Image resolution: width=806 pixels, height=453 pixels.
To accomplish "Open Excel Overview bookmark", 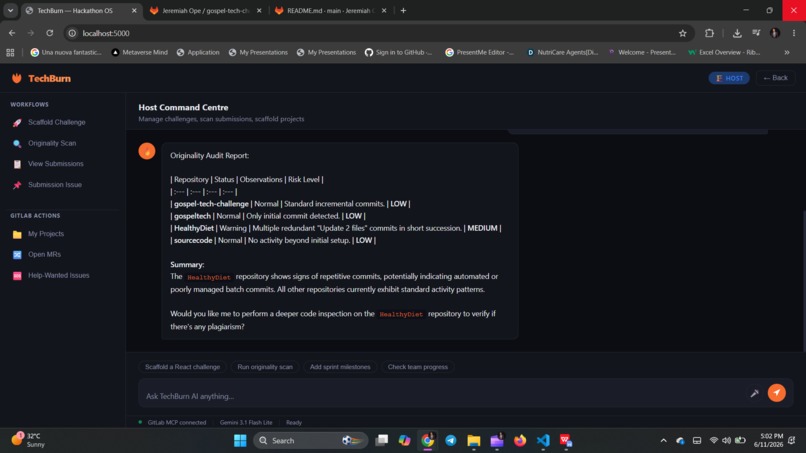I will pyautogui.click(x=724, y=52).
